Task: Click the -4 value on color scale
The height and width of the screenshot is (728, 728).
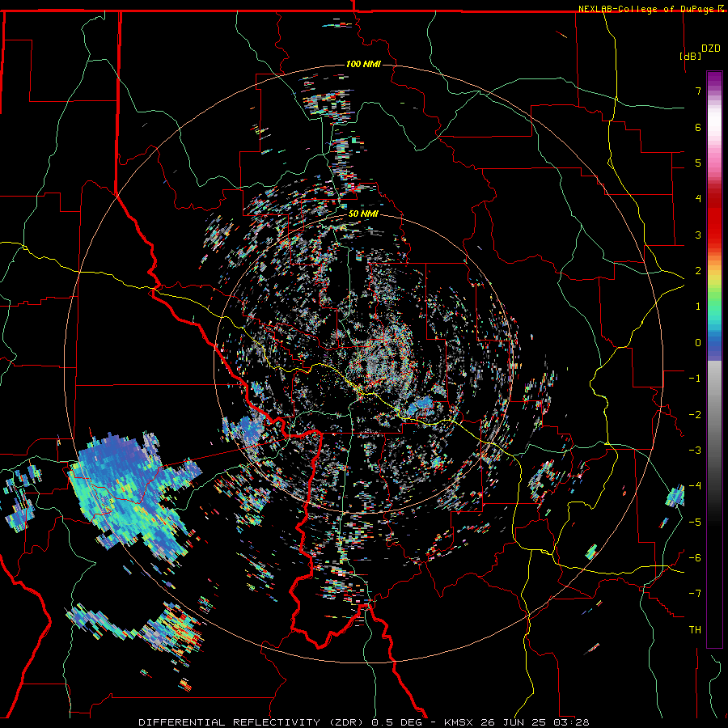Action: point(695,486)
